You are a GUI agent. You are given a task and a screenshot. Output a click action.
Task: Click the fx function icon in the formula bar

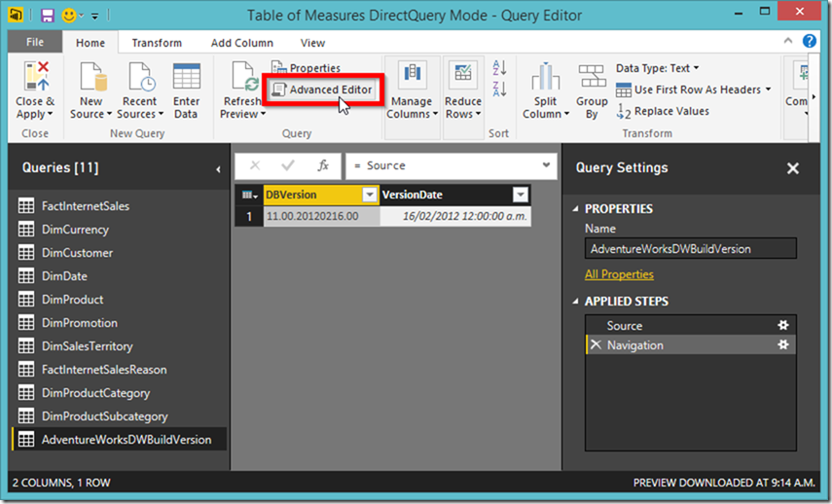coord(323,165)
